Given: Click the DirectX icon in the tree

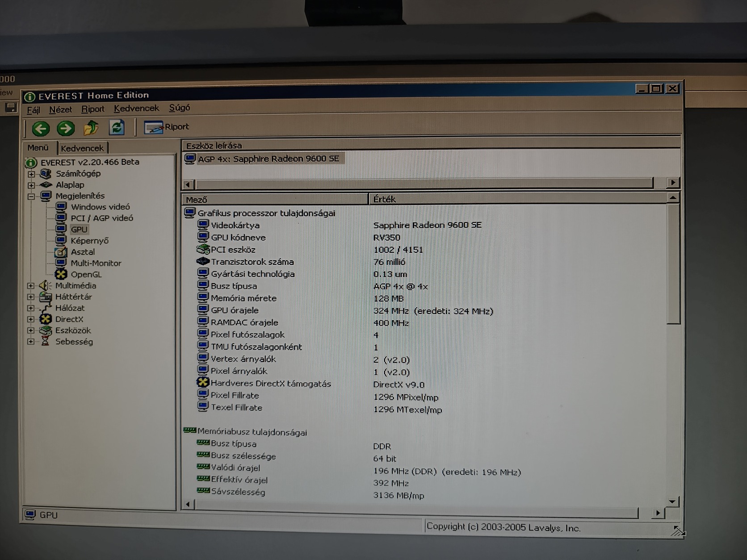Looking at the screenshot, I should click(45, 319).
